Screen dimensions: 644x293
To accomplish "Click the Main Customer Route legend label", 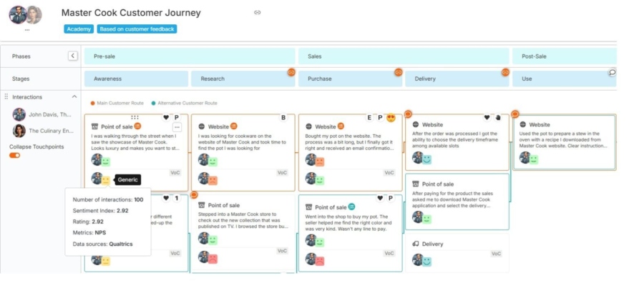I will click(120, 103).
